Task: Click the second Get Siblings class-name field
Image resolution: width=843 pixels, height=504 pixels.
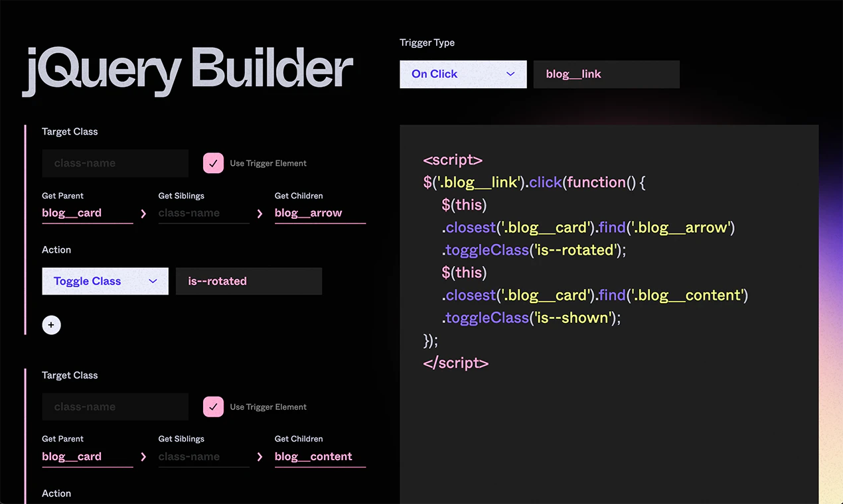Action: point(204,457)
